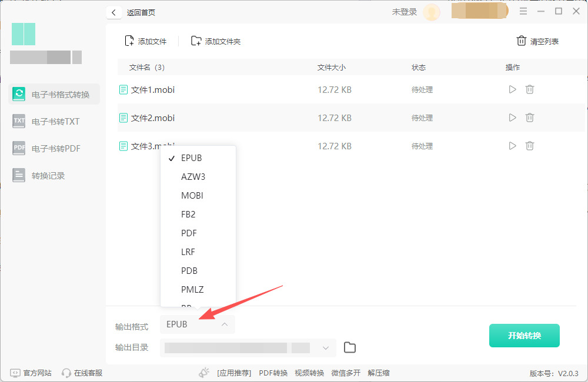Delete 文件2.mobi with its trash icon
Screen dimensions: 588x382
(x=530, y=118)
